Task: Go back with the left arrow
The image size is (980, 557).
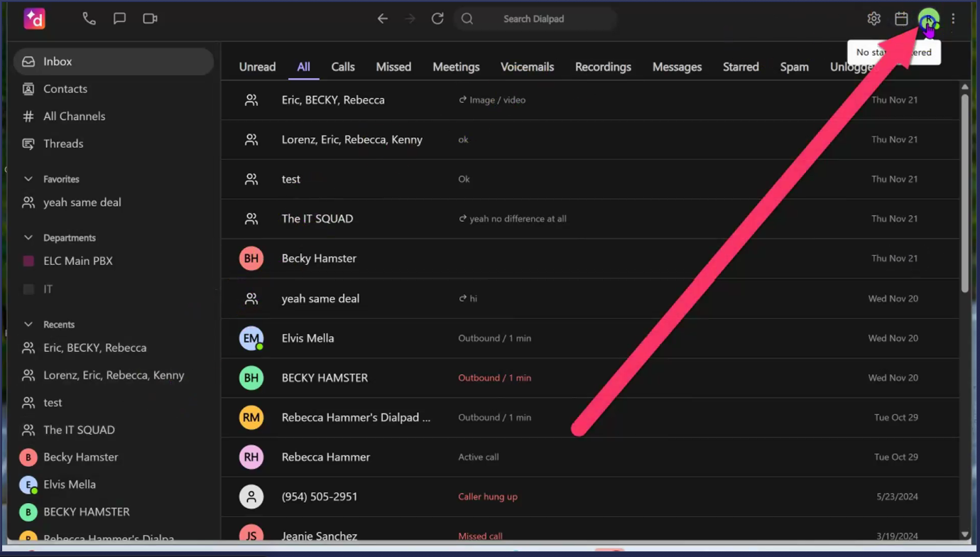Action: coord(383,18)
